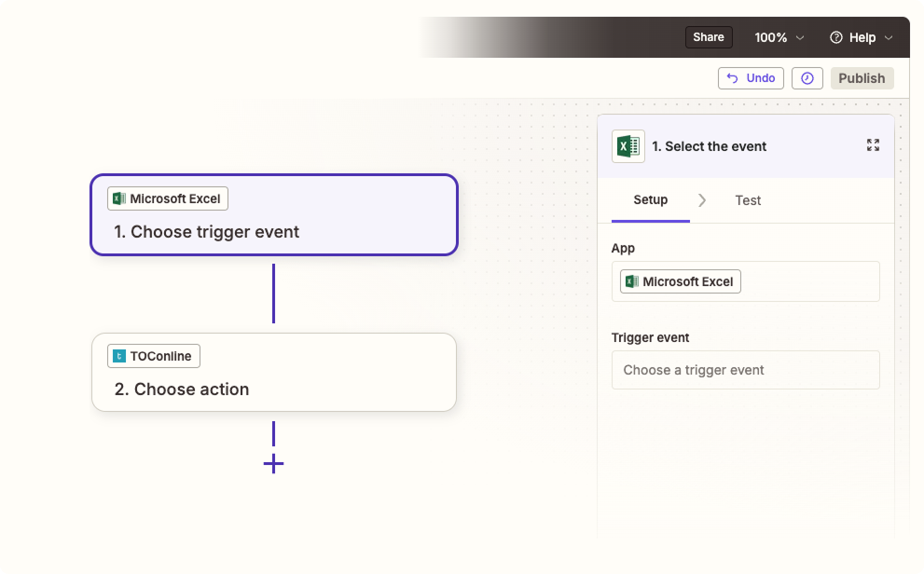
Task: Open the Help menu chevron
Action: [x=889, y=37]
